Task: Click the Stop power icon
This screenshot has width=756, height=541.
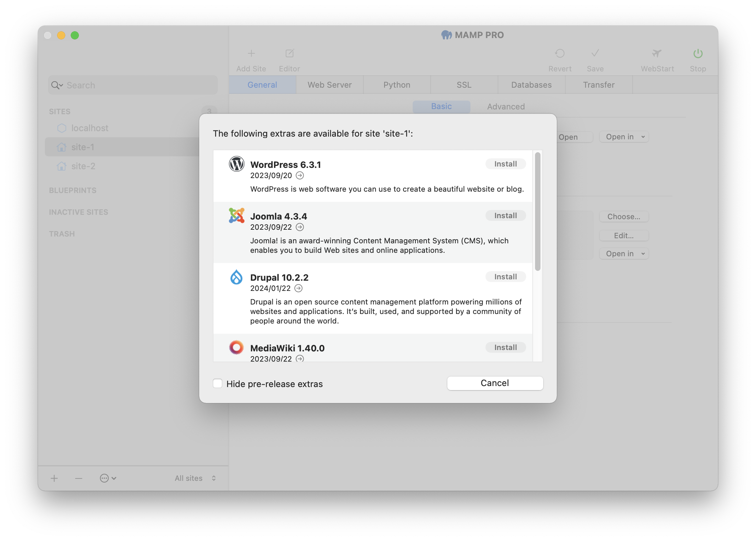Action: click(x=698, y=54)
